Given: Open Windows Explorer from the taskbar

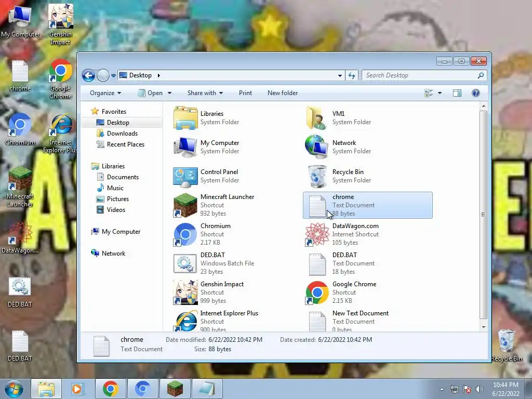Looking at the screenshot, I should point(46,389).
